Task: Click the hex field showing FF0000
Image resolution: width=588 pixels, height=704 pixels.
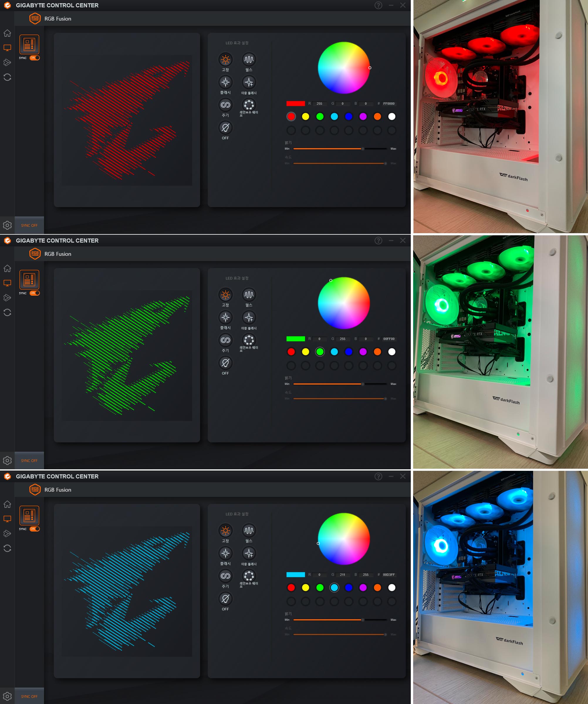Action: tap(388, 104)
